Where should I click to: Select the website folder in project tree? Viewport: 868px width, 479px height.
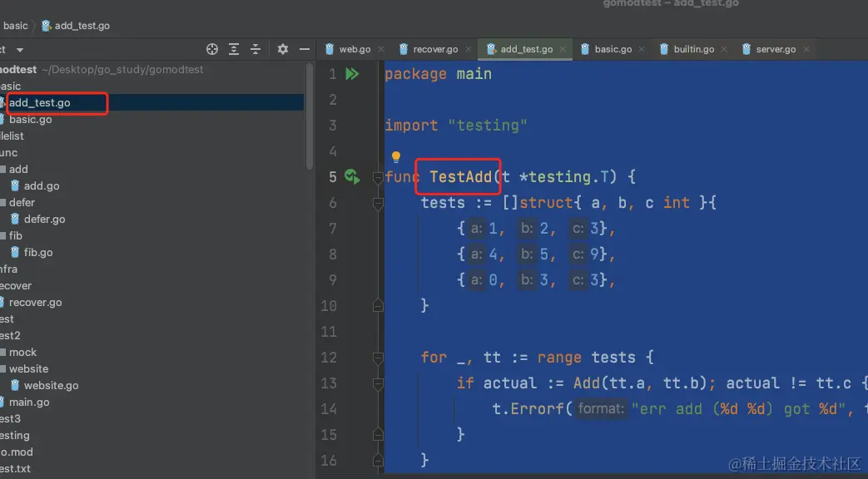click(29, 369)
